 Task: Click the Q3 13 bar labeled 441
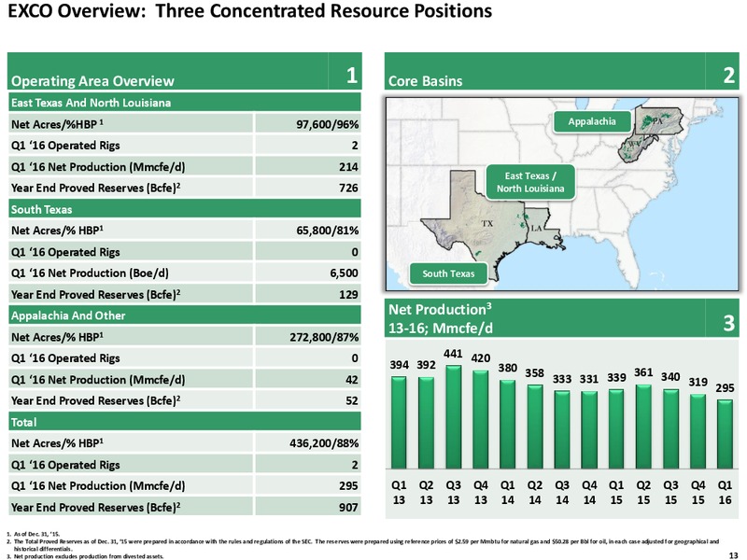(x=454, y=417)
